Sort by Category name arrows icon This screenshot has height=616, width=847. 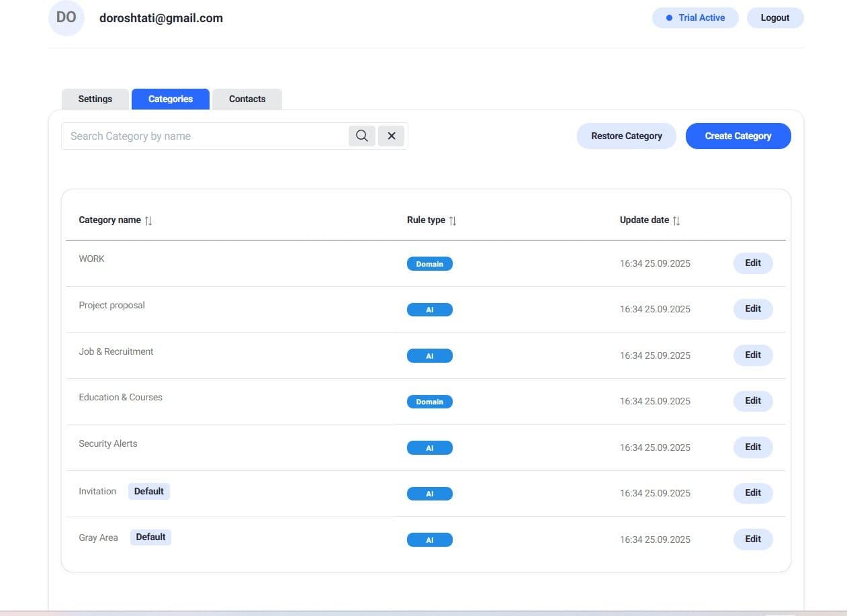148,220
